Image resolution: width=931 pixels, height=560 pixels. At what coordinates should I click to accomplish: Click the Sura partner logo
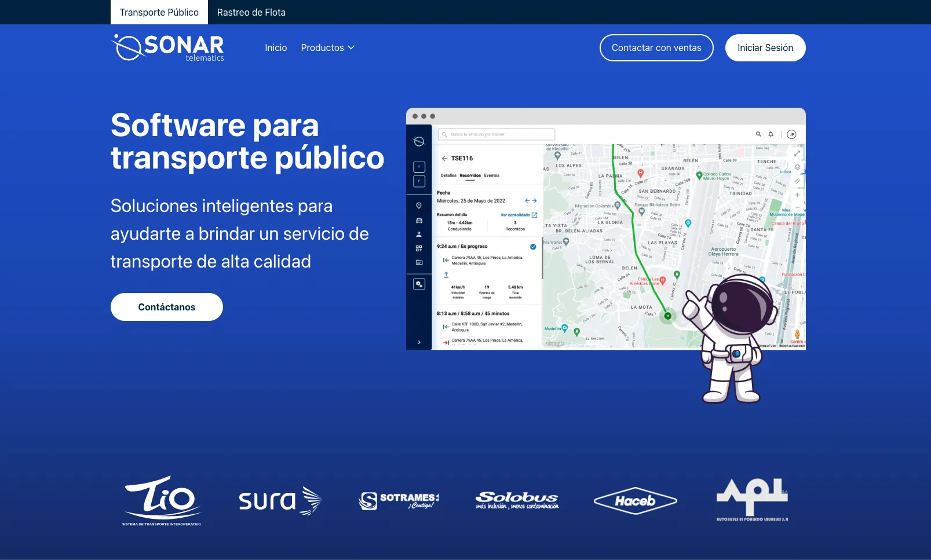[x=280, y=501]
